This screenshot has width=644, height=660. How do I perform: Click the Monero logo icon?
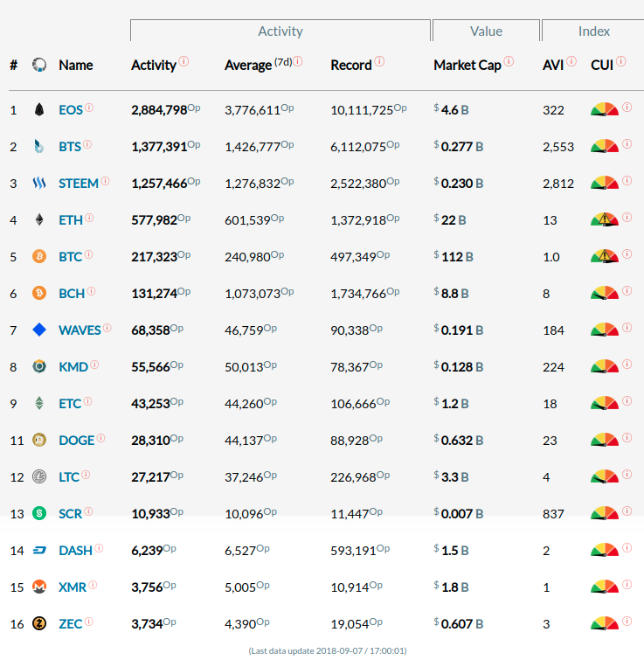click(x=38, y=587)
